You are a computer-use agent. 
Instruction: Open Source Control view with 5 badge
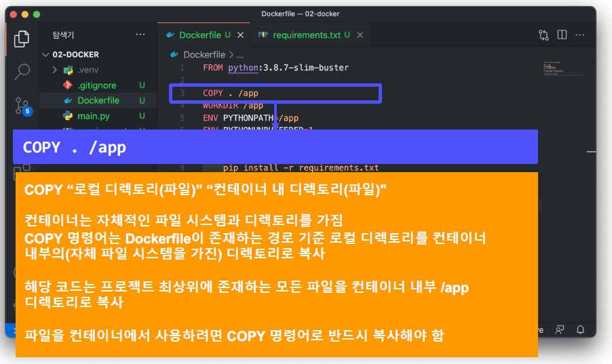coord(22,106)
